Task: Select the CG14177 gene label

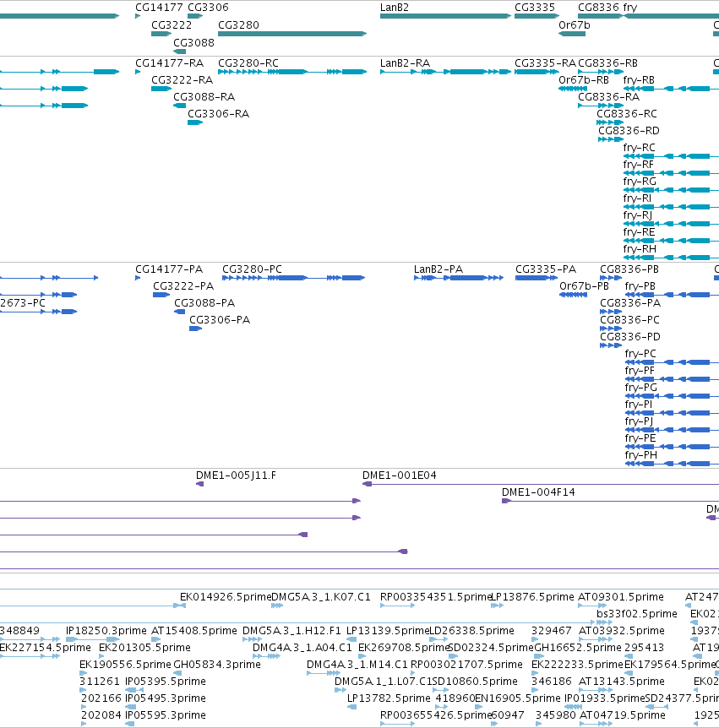Action: (159, 8)
